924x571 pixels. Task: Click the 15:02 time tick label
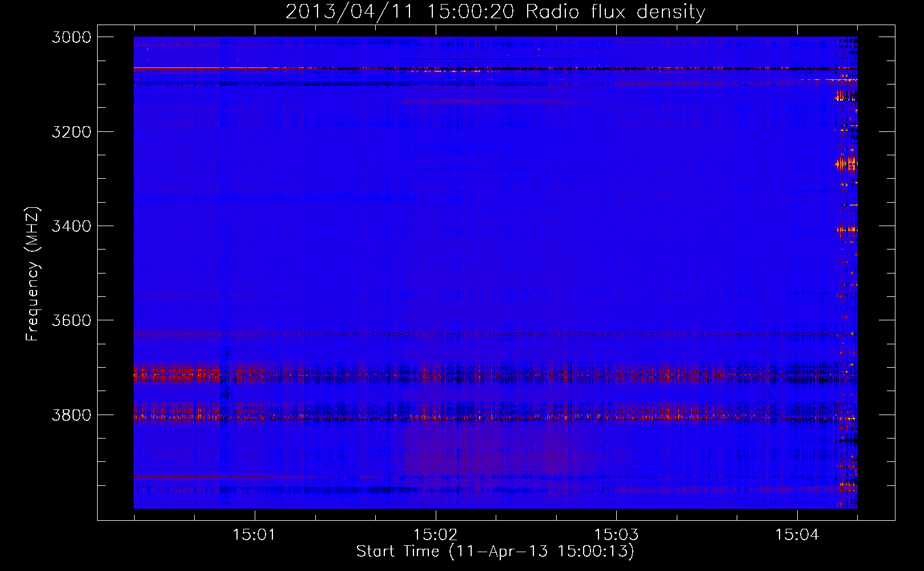pos(436,535)
